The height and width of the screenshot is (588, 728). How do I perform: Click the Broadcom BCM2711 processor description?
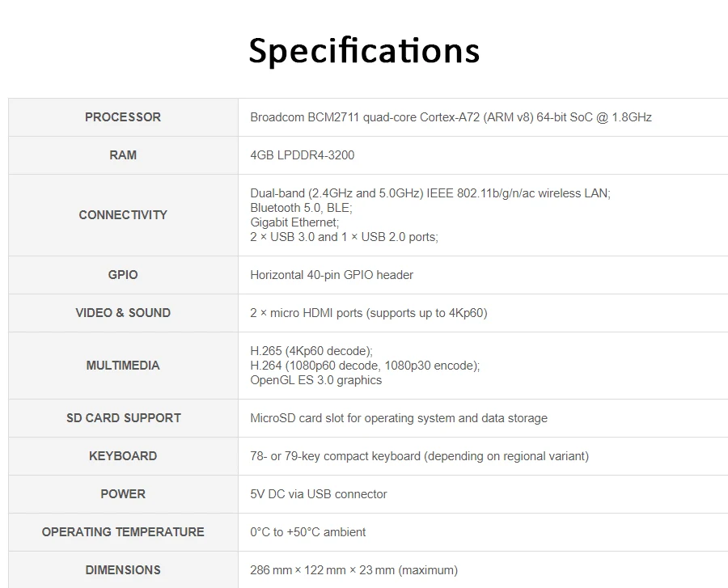451,117
